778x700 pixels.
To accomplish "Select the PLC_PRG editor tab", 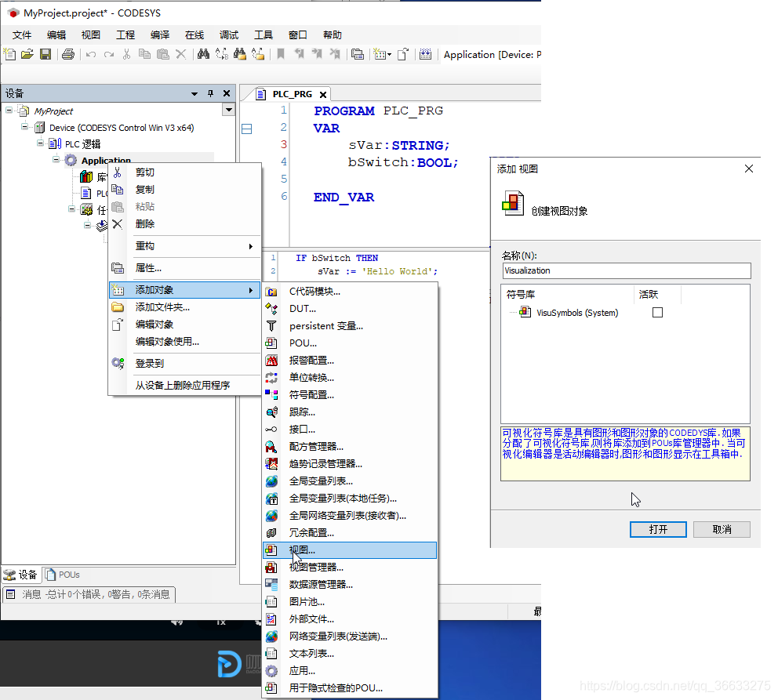I will [x=292, y=94].
